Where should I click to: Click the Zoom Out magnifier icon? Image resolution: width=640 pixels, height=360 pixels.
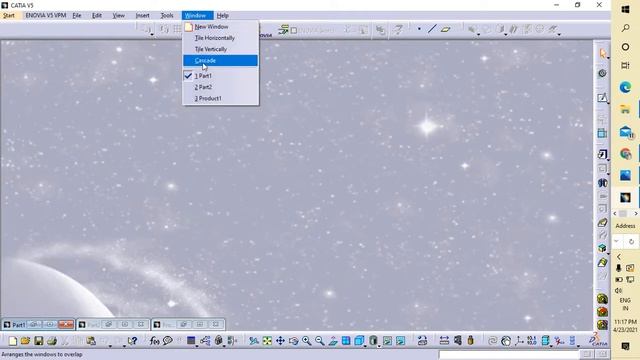pyautogui.click(x=320, y=341)
